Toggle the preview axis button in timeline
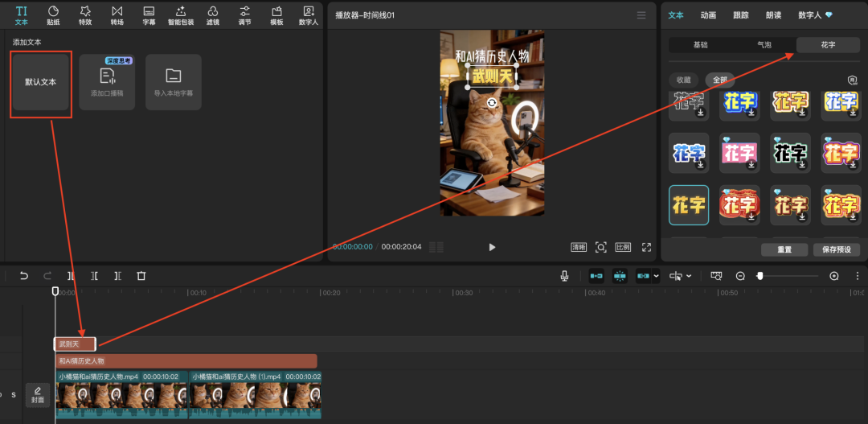Viewport: 868px width, 424px height. [x=717, y=275]
